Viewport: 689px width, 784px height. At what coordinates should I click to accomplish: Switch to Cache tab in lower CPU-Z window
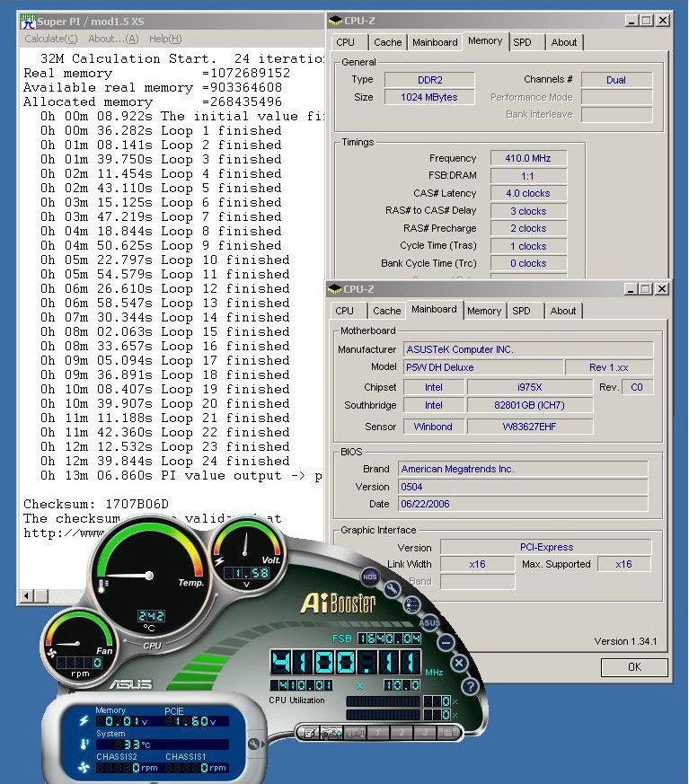coord(386,311)
